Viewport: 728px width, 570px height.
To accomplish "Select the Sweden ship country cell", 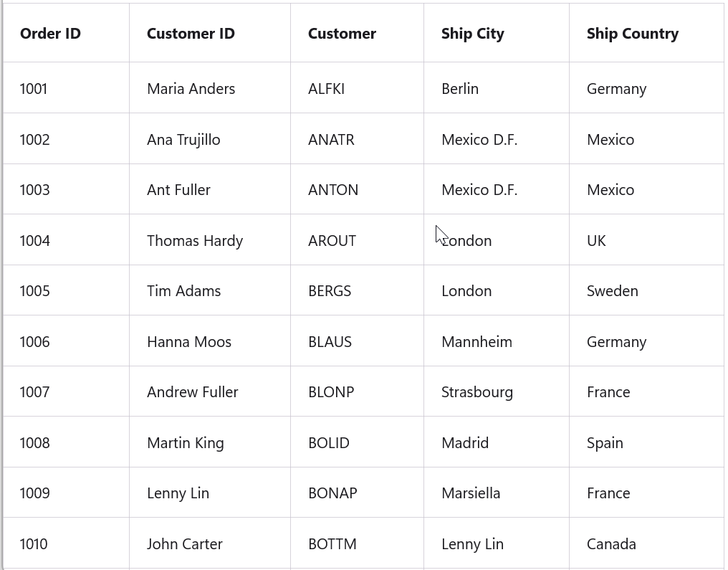I will pos(612,291).
